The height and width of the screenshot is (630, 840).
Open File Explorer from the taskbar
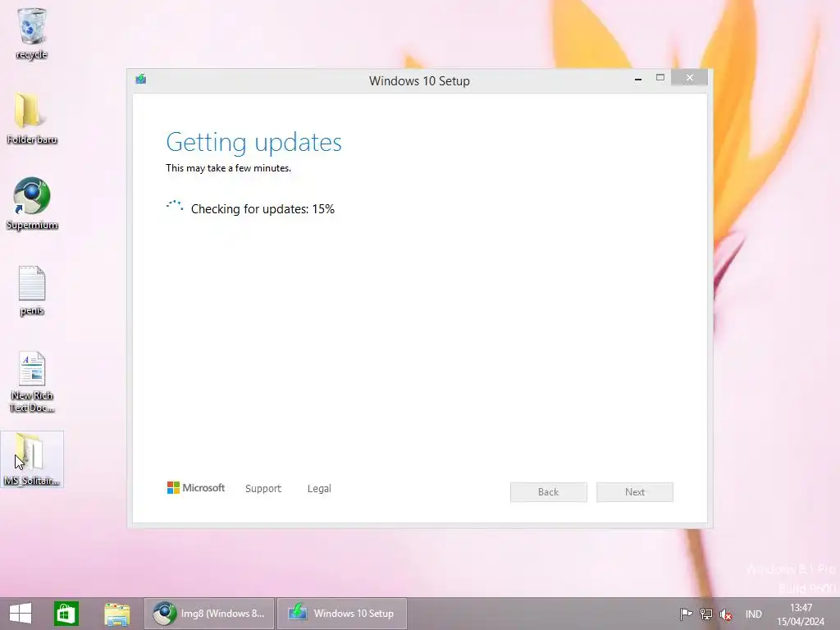pyautogui.click(x=116, y=614)
